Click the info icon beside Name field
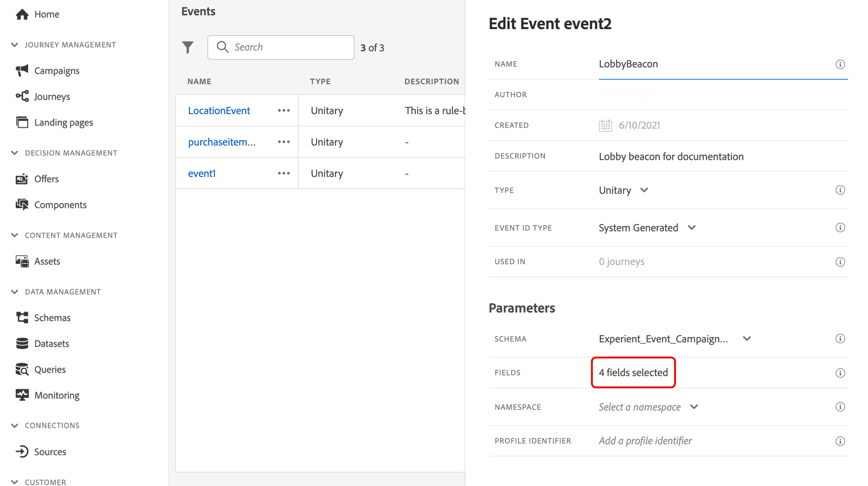This screenshot has width=868, height=486. [x=840, y=64]
